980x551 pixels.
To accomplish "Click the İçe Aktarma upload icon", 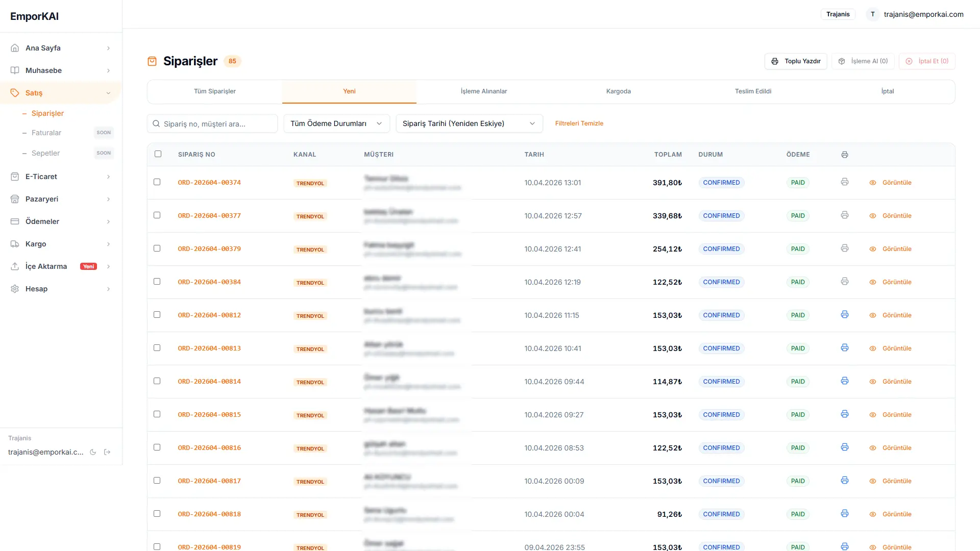I will (15, 266).
